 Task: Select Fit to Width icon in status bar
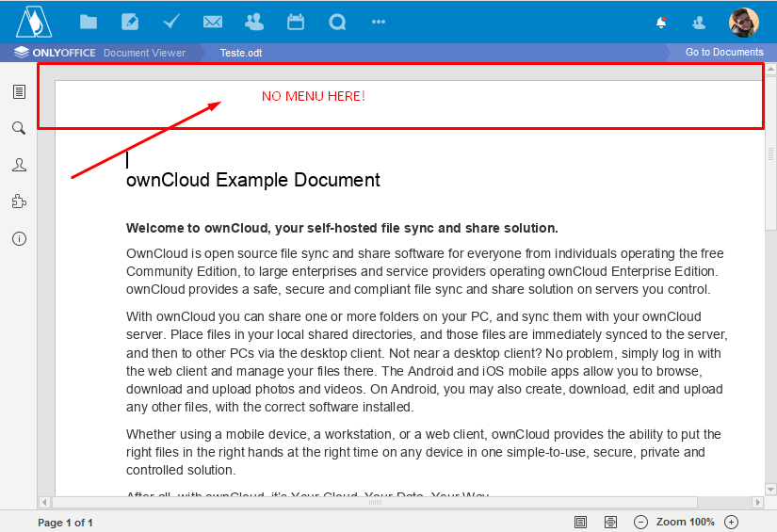(x=611, y=522)
